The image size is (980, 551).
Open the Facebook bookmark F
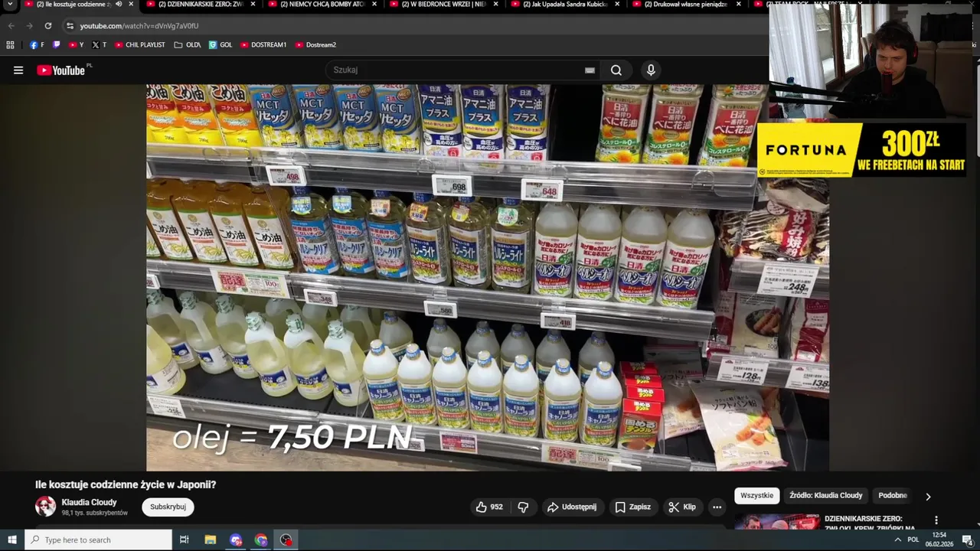pos(37,45)
